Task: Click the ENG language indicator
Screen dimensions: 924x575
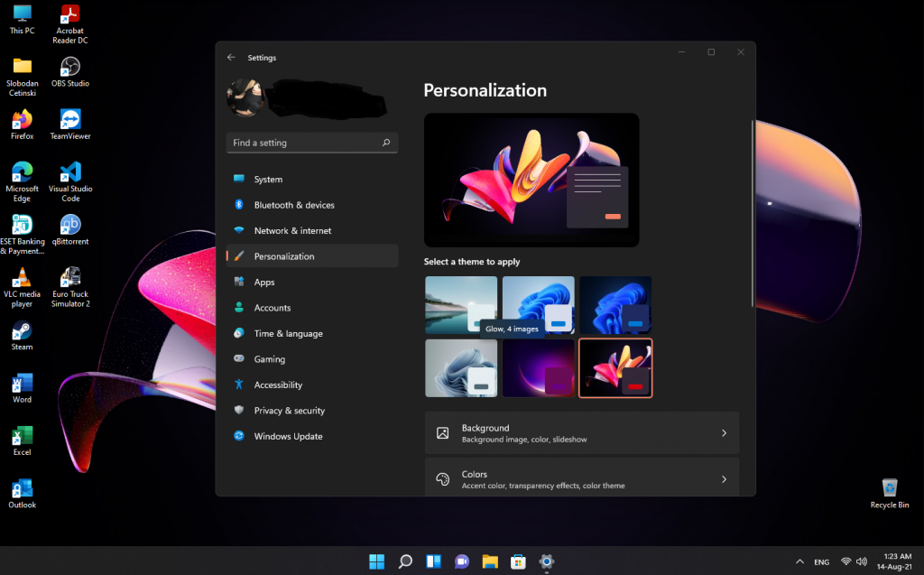Action: tap(821, 561)
